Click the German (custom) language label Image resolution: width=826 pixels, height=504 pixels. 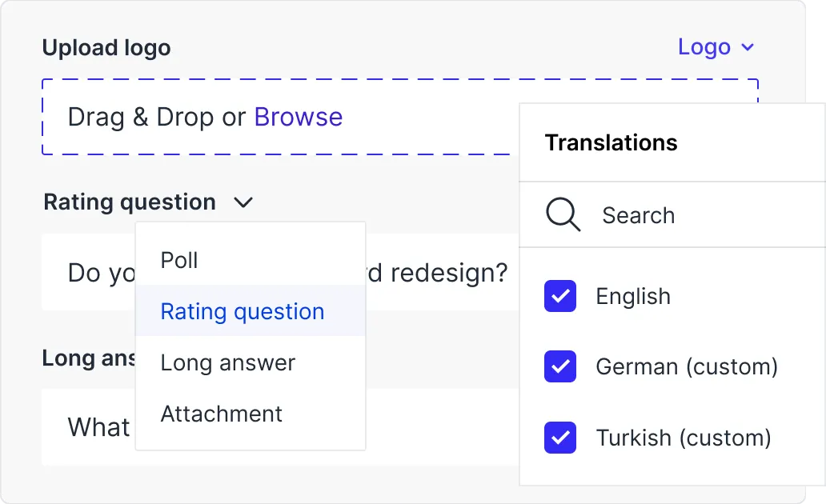point(687,367)
